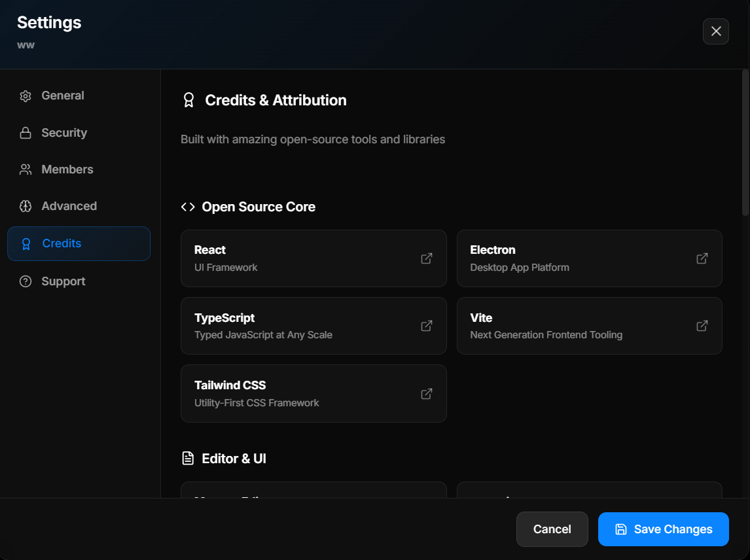The height and width of the screenshot is (560, 750).
Task: Click the code brackets icon by Open Source Core
Action: pyautogui.click(x=188, y=207)
